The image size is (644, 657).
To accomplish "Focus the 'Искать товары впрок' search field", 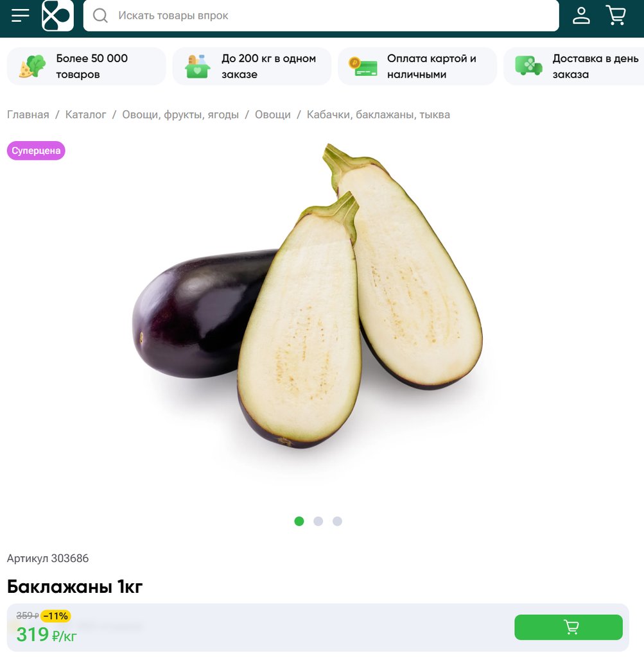I will click(321, 15).
